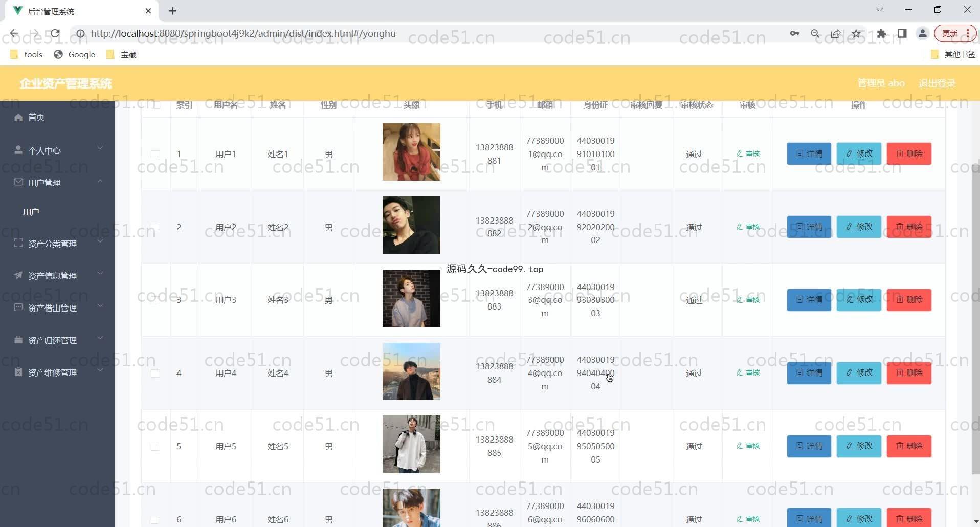Go to 首页 in the sidebar
The height and width of the screenshot is (527, 980).
(x=36, y=117)
